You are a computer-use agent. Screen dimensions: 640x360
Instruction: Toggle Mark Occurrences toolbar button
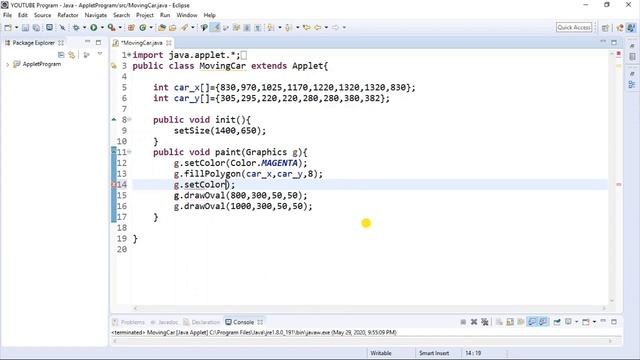tap(215, 27)
